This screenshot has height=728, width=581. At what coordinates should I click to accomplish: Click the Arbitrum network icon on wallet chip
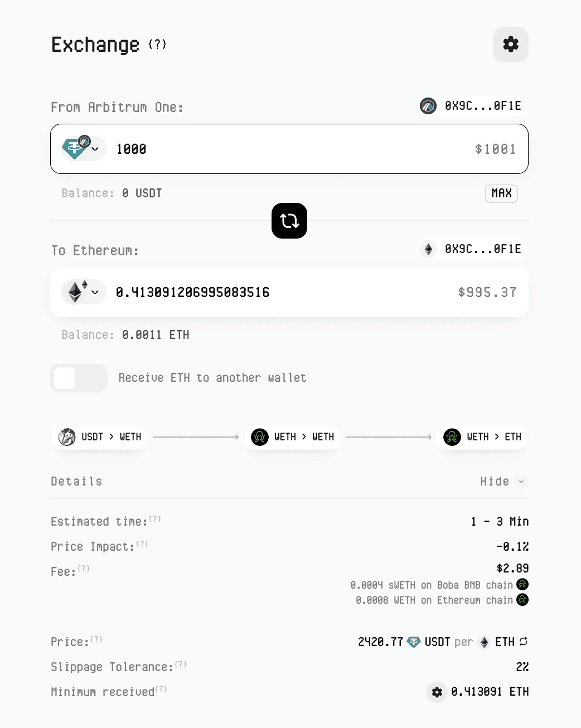(x=428, y=105)
